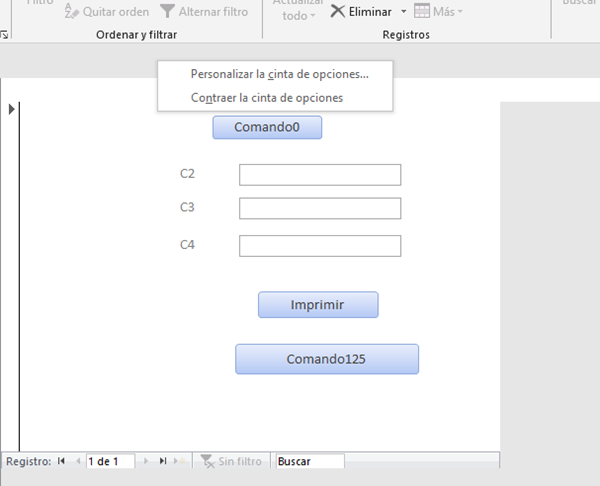
Task: Click the Quitar orden icon
Action: (x=72, y=11)
